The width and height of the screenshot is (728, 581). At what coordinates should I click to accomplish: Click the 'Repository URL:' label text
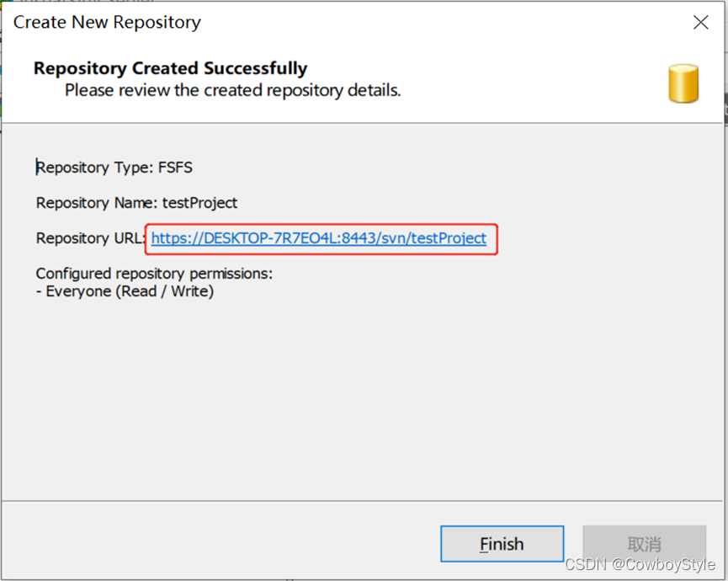(x=91, y=238)
